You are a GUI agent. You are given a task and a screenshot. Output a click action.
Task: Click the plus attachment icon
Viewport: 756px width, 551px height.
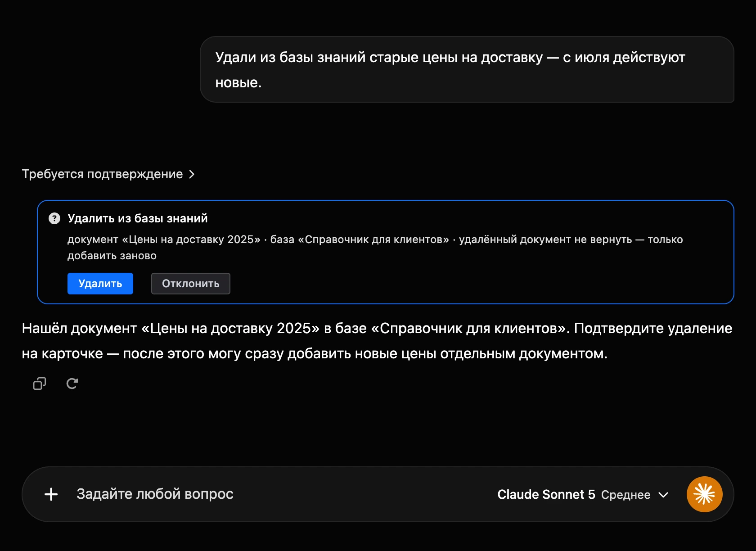pyautogui.click(x=51, y=494)
